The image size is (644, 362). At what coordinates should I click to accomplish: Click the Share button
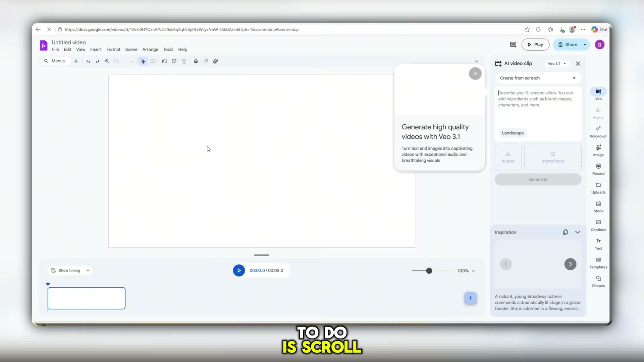pos(568,45)
